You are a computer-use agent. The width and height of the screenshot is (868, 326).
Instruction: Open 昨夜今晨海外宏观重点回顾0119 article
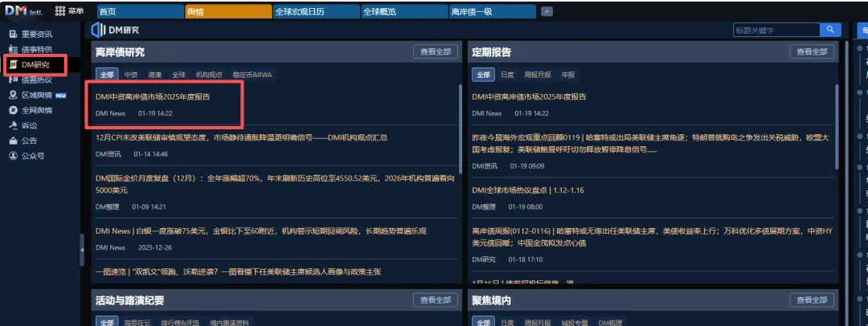tap(652, 144)
